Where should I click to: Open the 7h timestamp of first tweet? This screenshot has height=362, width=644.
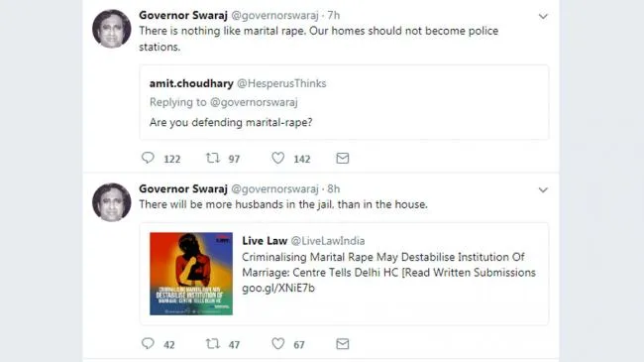(x=334, y=16)
